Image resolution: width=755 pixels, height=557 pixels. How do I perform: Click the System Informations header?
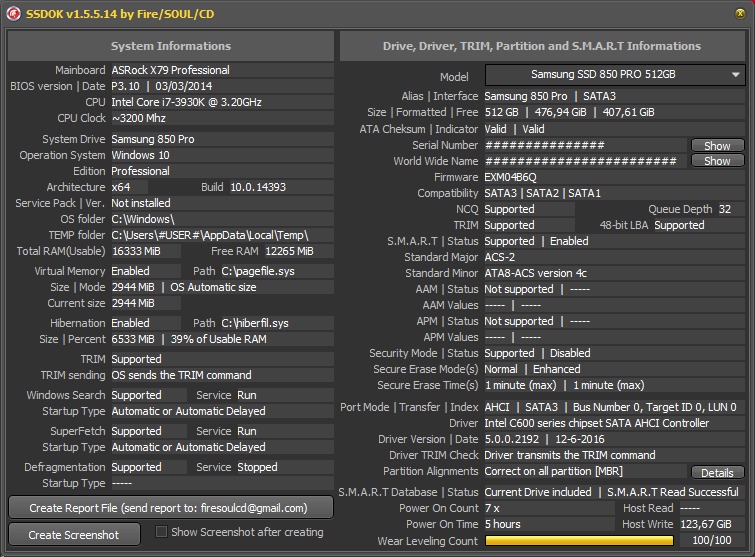[x=170, y=46]
